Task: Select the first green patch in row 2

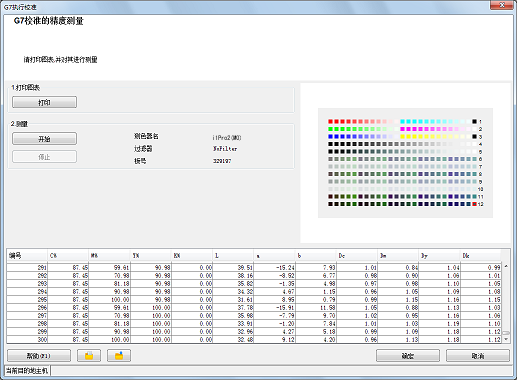Action: [330, 129]
